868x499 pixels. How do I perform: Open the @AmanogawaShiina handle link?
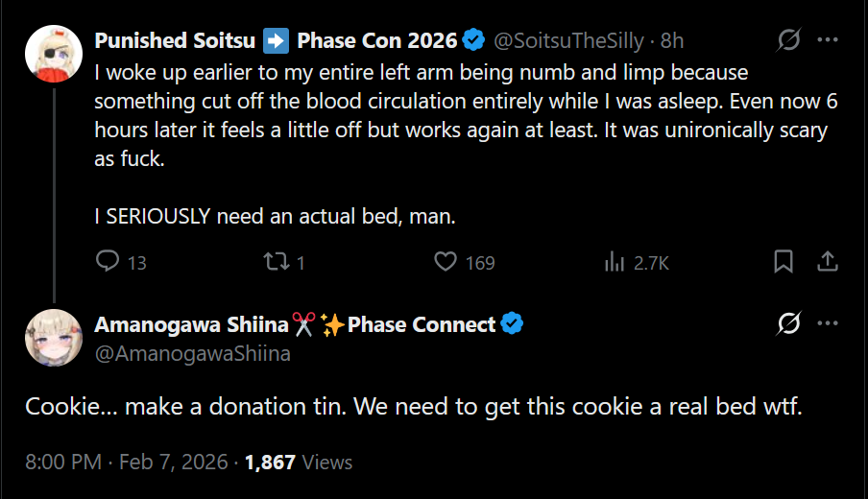pos(192,353)
